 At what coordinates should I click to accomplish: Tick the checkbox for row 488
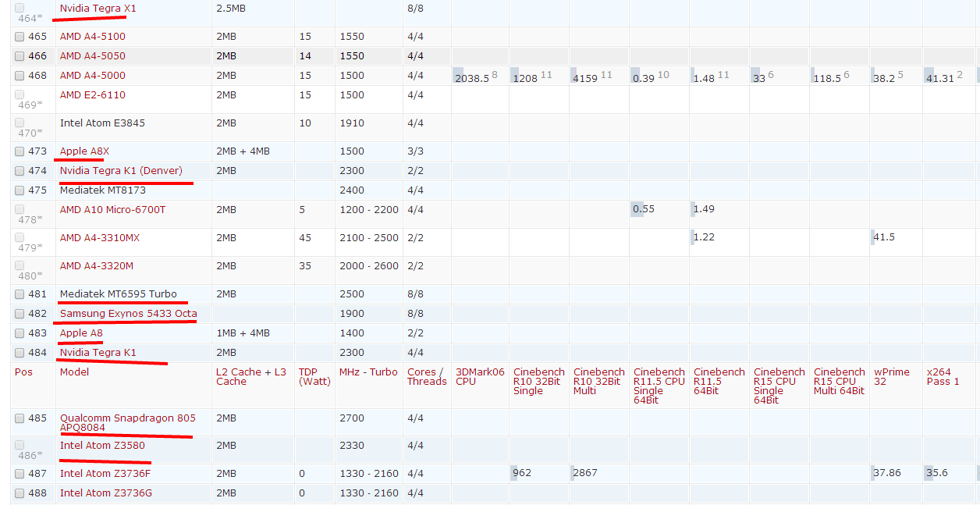pos(20,493)
